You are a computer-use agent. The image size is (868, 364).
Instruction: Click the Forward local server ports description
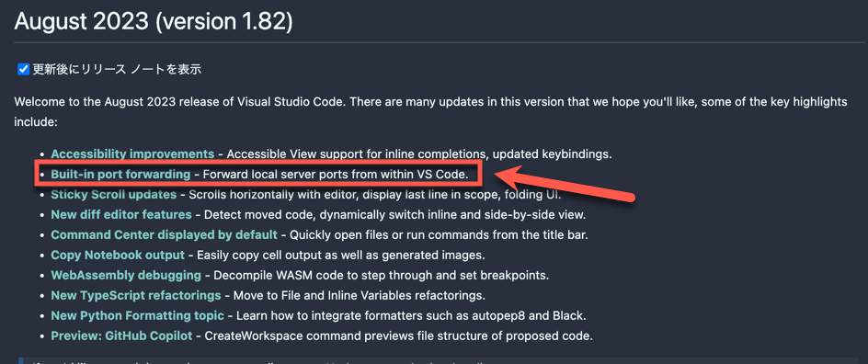(x=336, y=175)
